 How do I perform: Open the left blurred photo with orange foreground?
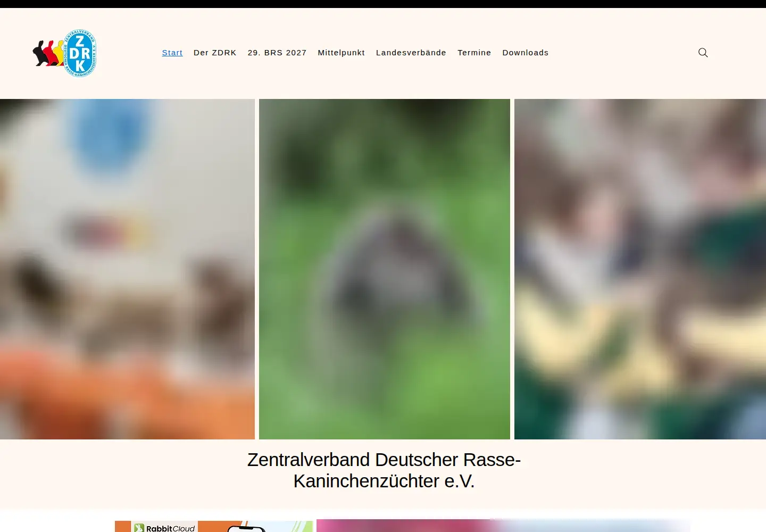click(x=127, y=269)
